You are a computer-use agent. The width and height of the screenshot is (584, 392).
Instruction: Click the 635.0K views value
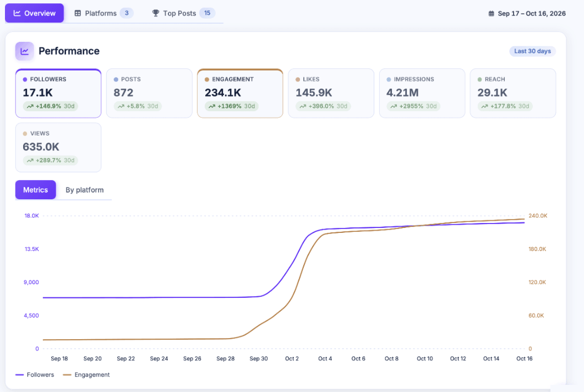point(41,147)
